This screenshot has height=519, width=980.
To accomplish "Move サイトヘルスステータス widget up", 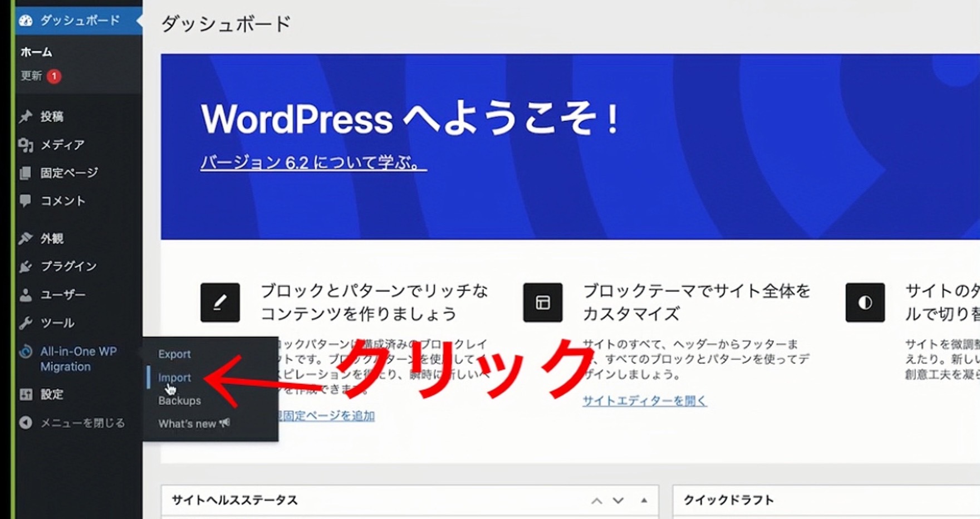I will pyautogui.click(x=596, y=501).
